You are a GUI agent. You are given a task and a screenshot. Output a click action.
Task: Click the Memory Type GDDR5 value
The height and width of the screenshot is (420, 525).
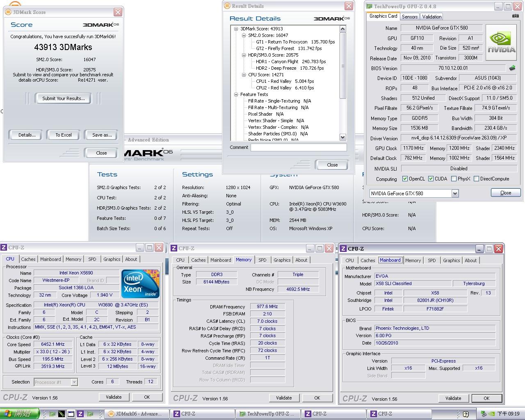(420, 118)
